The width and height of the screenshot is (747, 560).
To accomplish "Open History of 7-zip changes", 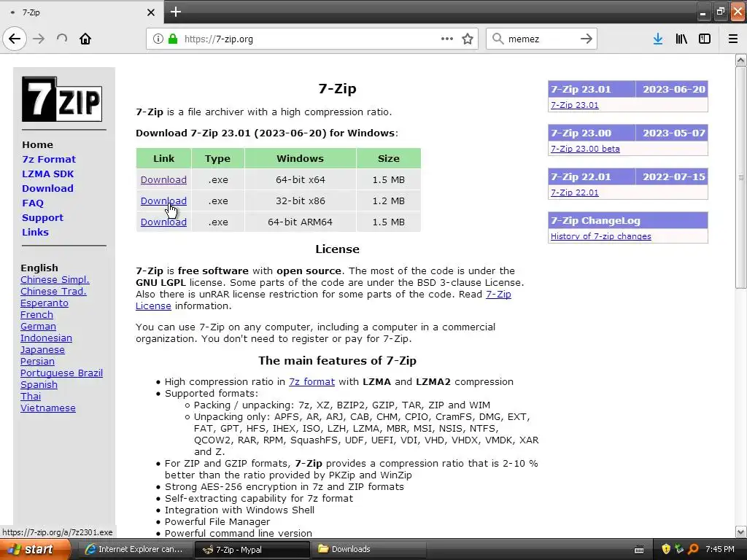I will point(601,237).
